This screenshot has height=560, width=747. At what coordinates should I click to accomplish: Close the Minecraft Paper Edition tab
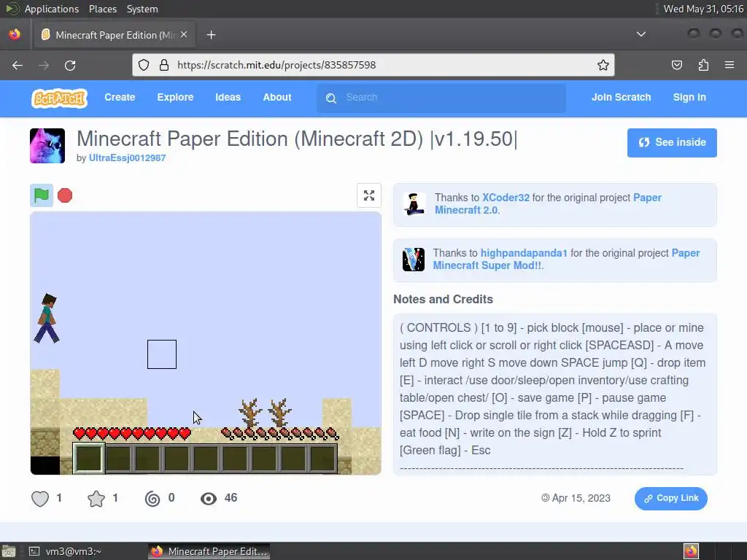click(x=184, y=35)
